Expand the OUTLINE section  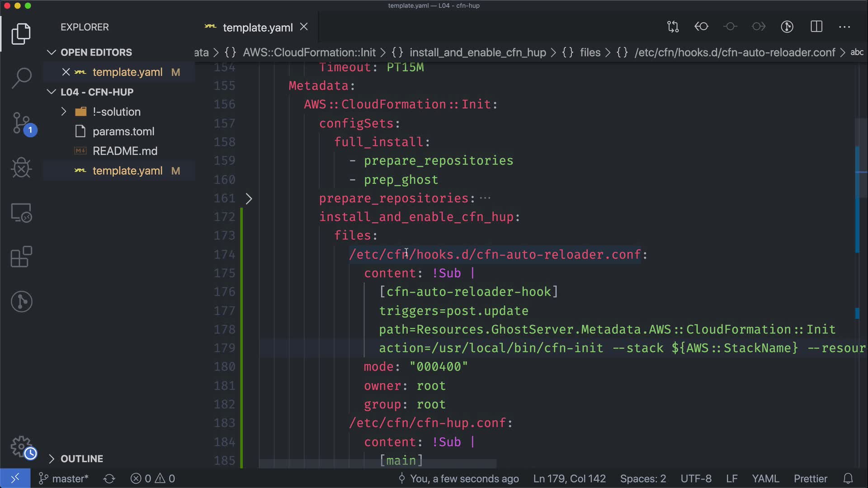click(52, 459)
